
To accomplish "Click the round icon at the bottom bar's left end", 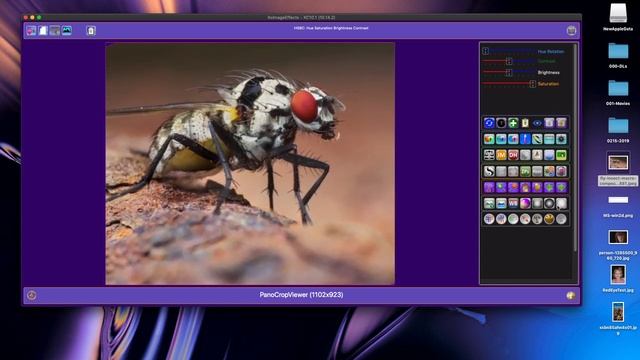I will tap(32, 295).
